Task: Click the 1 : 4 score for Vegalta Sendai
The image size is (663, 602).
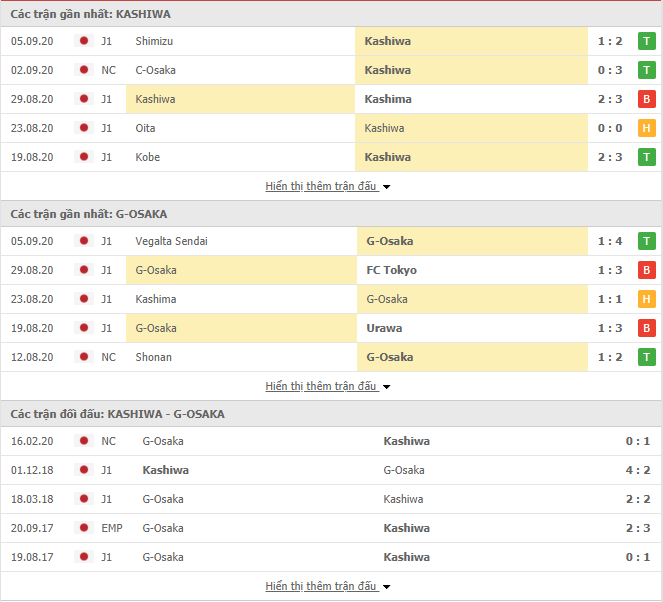Action: pyautogui.click(x=610, y=241)
